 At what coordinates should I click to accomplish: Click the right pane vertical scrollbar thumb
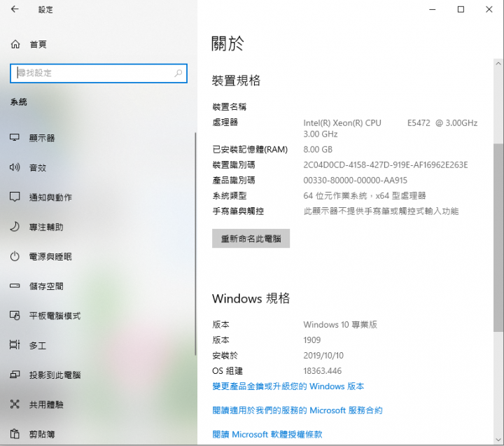tap(498, 237)
